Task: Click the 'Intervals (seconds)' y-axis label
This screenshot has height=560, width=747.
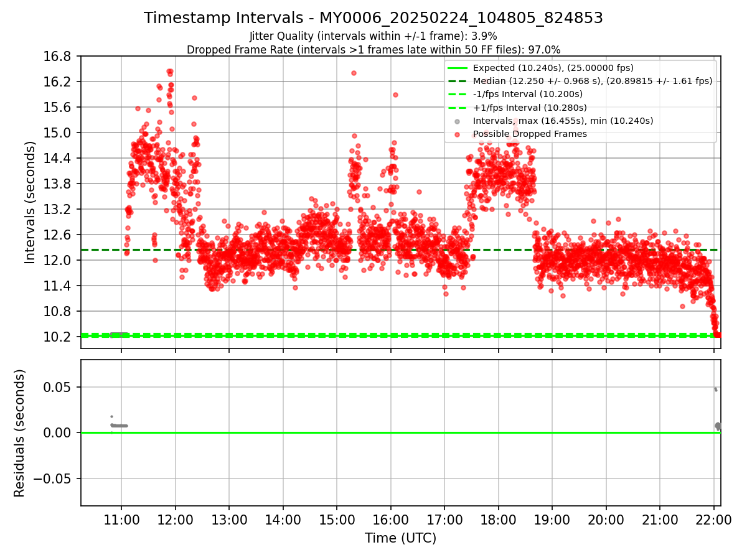Action: tap(30, 202)
